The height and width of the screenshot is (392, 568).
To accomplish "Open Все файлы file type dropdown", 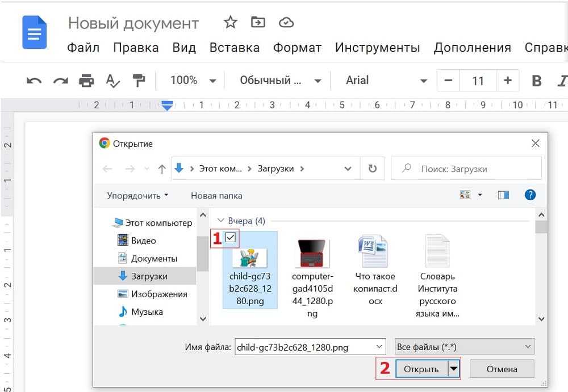I will click(x=464, y=347).
